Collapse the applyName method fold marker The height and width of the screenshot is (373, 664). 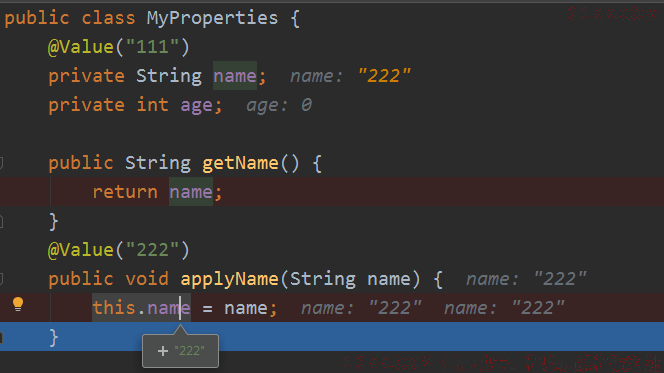point(1,279)
